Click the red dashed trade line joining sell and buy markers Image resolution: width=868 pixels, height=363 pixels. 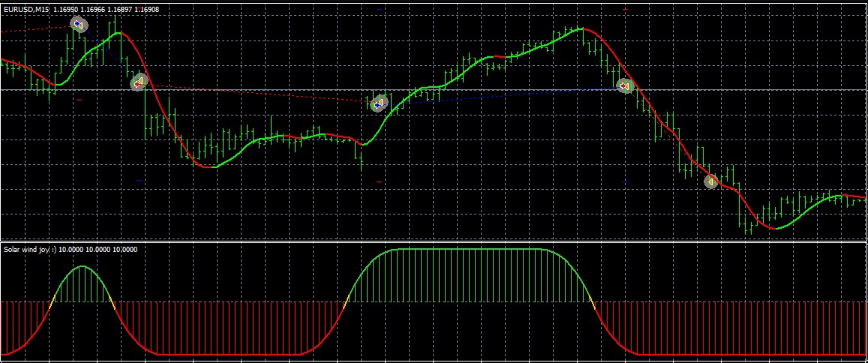[x=259, y=94]
